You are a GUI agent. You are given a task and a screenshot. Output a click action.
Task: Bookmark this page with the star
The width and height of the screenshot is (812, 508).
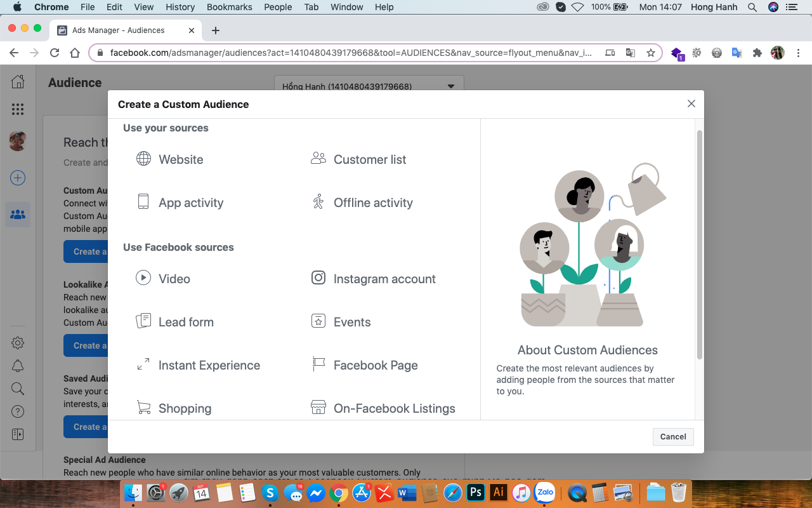tap(650, 53)
